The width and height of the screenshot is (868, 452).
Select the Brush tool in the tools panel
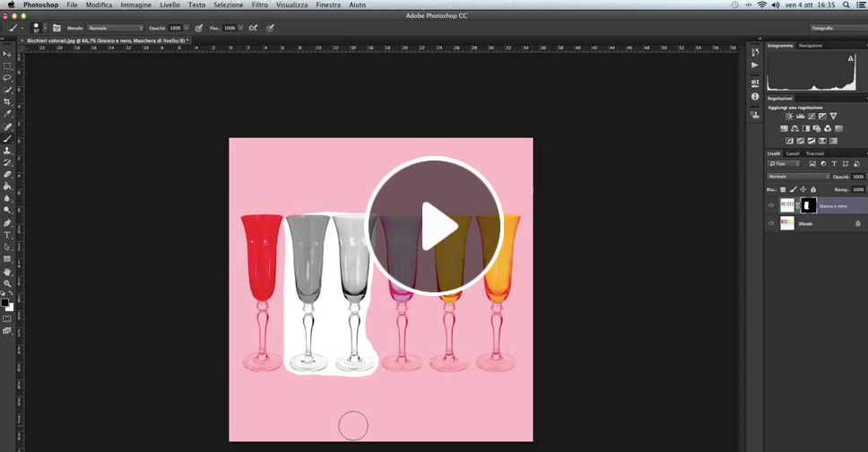[x=7, y=138]
